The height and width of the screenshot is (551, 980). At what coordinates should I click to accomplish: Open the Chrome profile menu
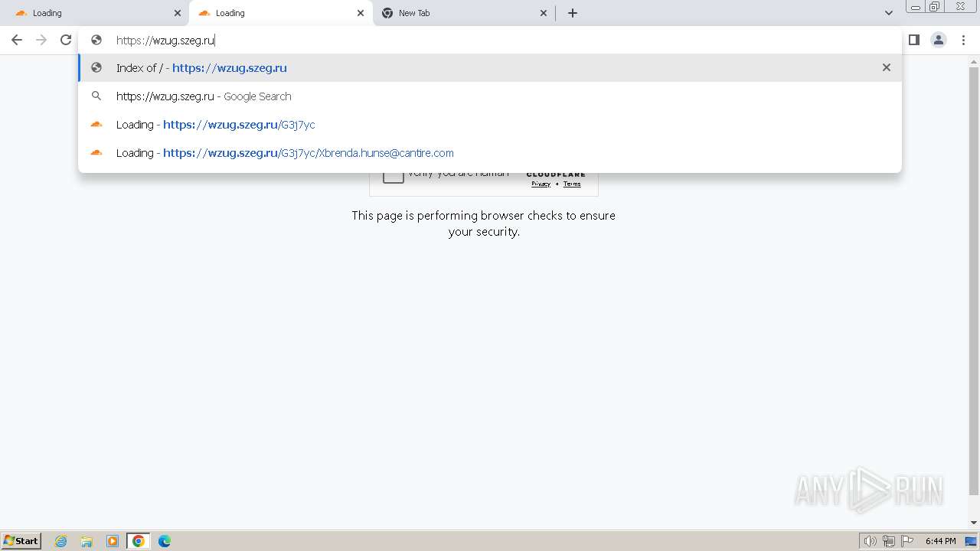click(939, 40)
